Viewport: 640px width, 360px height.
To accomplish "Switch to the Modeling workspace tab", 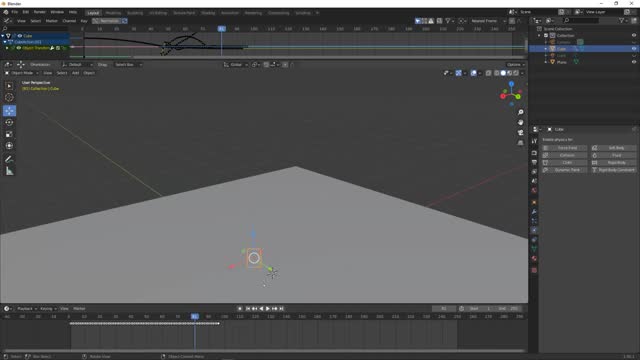I will (x=113, y=13).
